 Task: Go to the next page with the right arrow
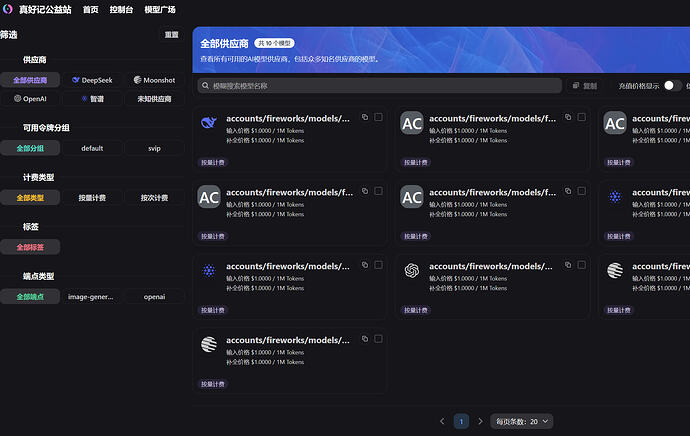pyautogui.click(x=480, y=421)
